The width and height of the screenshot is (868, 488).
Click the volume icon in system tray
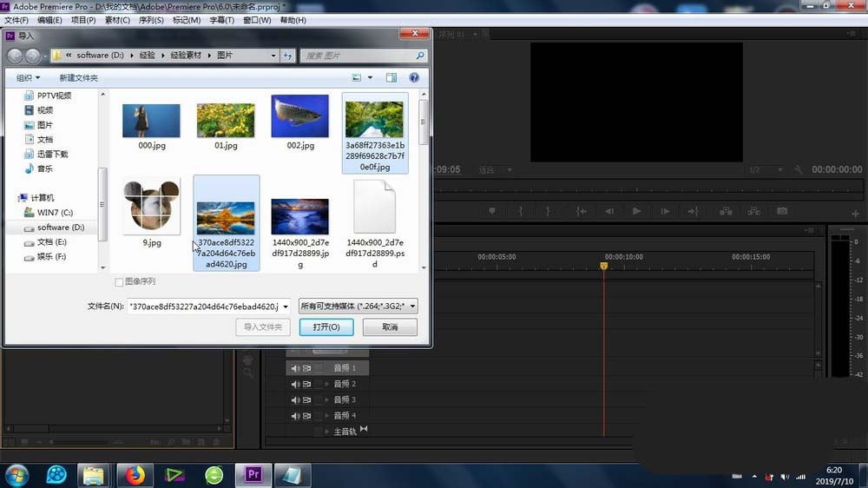(x=785, y=477)
